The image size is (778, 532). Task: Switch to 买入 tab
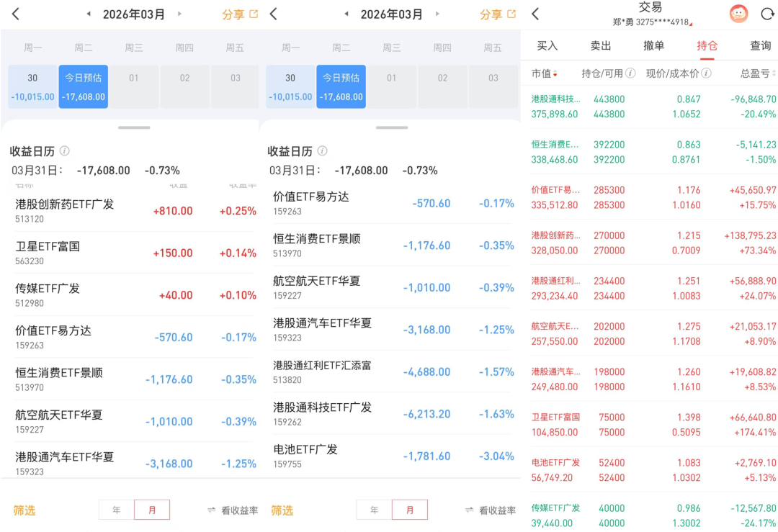547,45
